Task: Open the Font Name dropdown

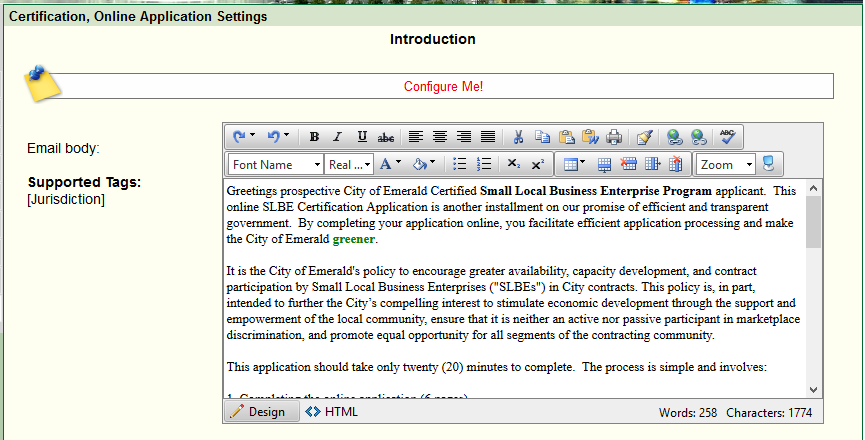Action: (x=276, y=164)
